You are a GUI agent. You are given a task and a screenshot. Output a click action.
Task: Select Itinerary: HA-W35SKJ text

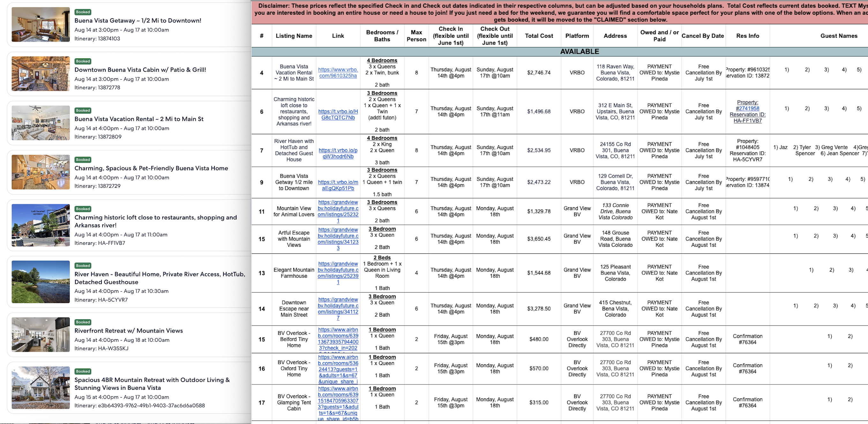point(101,348)
